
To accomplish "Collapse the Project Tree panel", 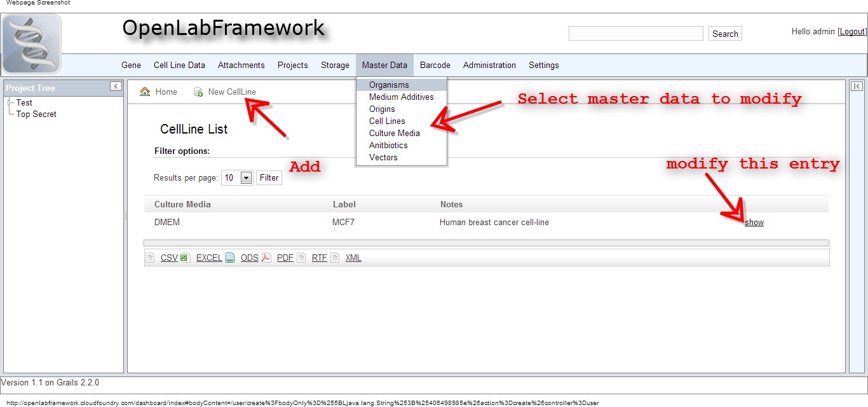I will pos(115,86).
